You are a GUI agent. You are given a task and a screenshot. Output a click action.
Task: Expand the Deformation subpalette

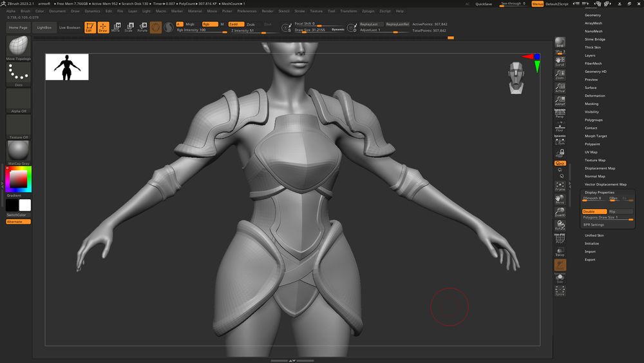coord(594,96)
